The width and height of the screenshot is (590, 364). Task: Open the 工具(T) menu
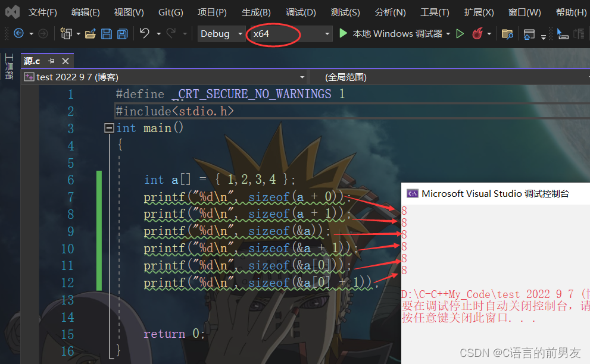pyautogui.click(x=435, y=12)
